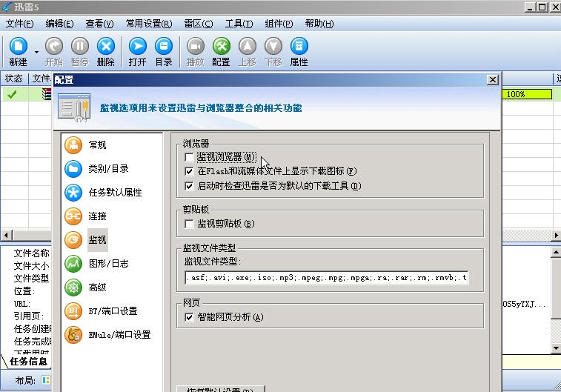Select the BT/端口设置 icon
The width and height of the screenshot is (561, 392).
click(73, 310)
